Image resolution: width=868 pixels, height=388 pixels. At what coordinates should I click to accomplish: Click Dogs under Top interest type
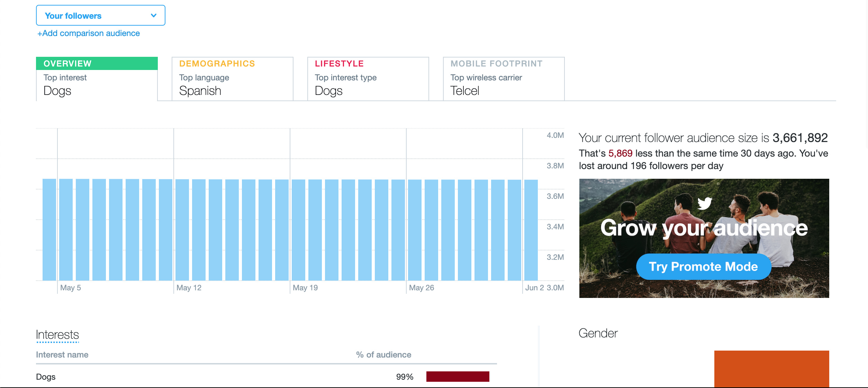(x=329, y=91)
